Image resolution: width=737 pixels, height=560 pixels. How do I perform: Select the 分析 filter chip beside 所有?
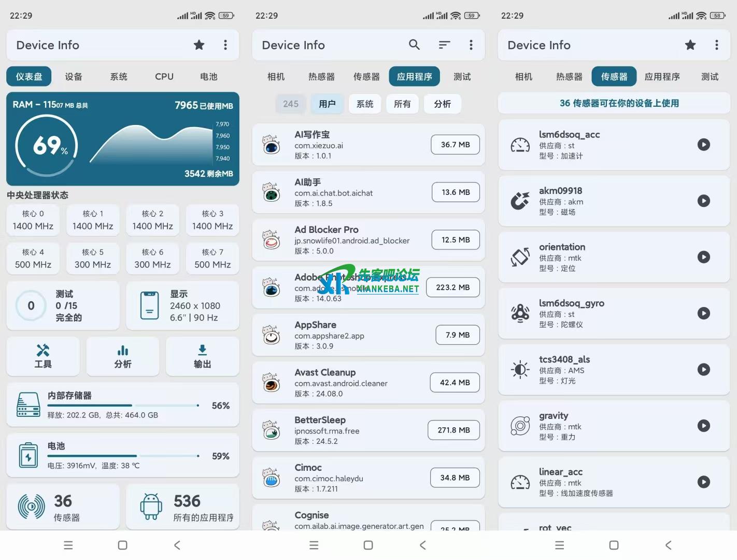[x=442, y=104]
